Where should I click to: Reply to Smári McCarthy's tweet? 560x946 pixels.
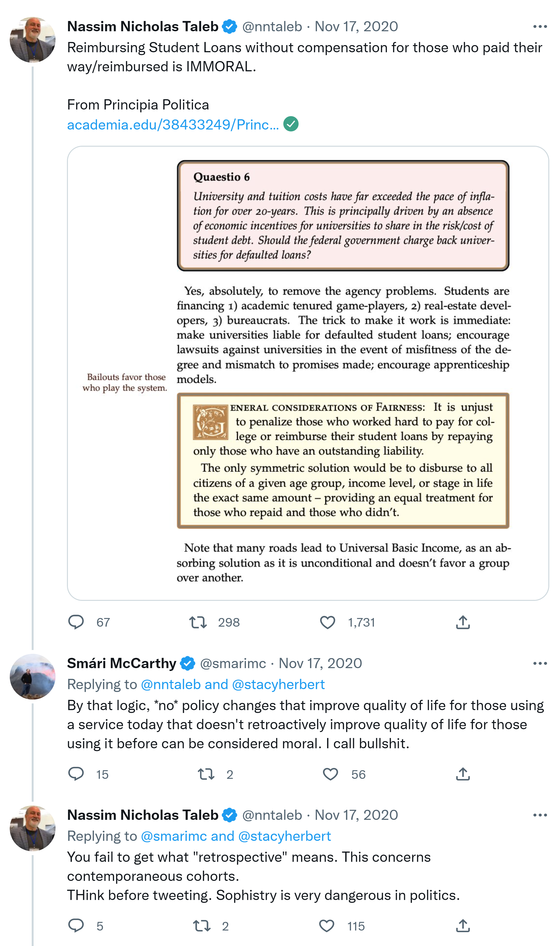tap(76, 774)
